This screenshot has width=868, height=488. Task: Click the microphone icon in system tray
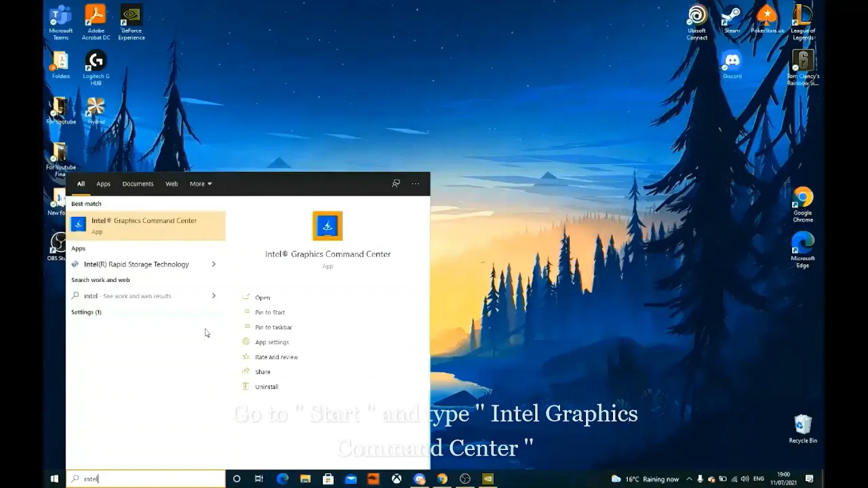click(701, 479)
